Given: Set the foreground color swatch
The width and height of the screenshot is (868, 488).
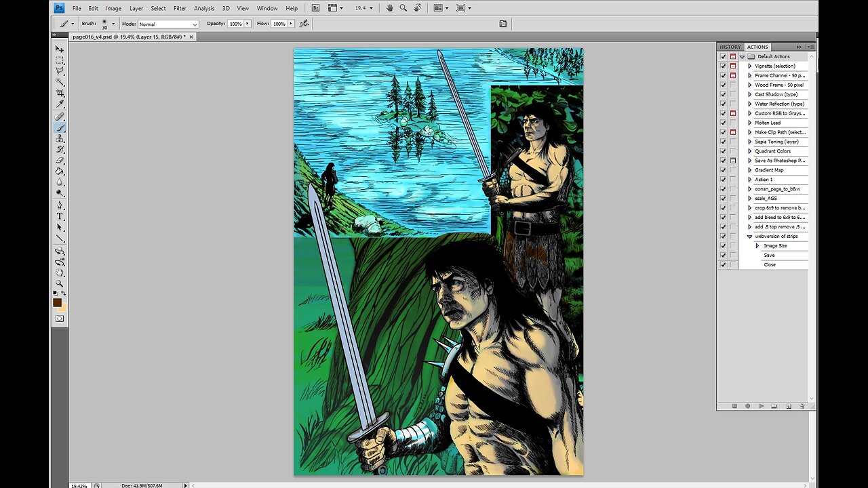Looking at the screenshot, I should 58,302.
